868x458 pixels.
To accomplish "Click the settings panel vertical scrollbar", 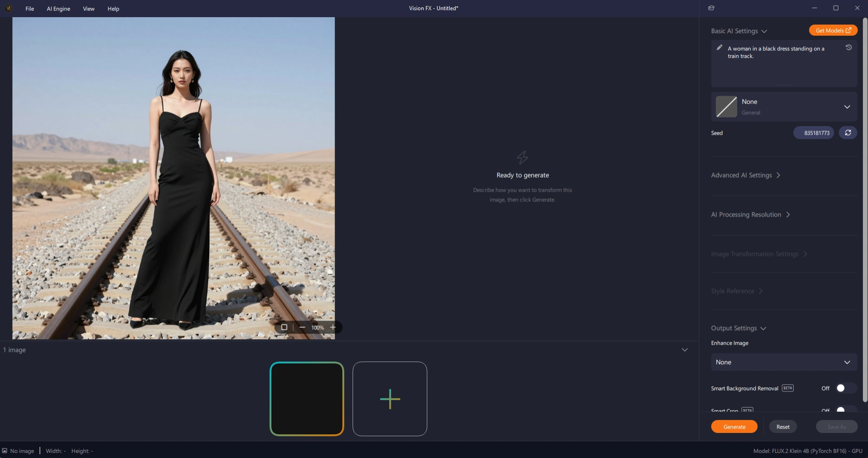I will click(865, 210).
